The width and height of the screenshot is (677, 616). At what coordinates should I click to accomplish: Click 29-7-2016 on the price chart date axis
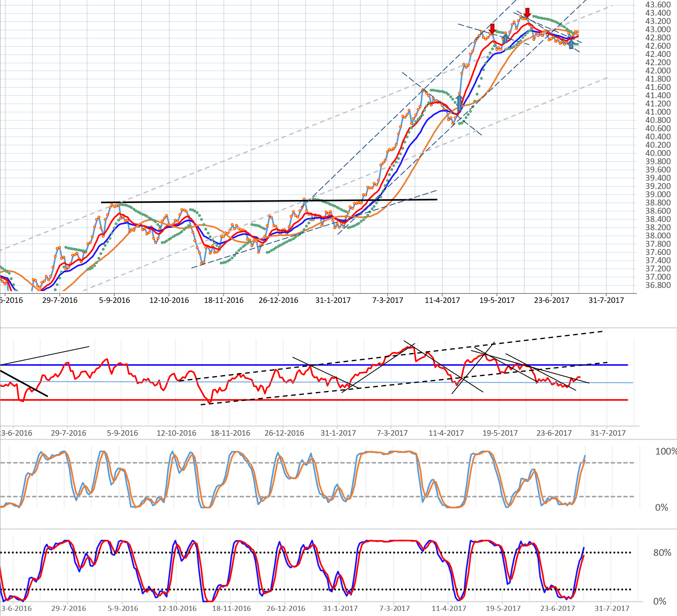60,300
